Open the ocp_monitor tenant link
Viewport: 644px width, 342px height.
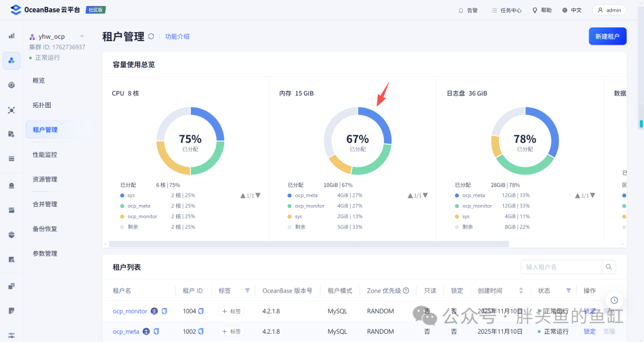pos(130,311)
